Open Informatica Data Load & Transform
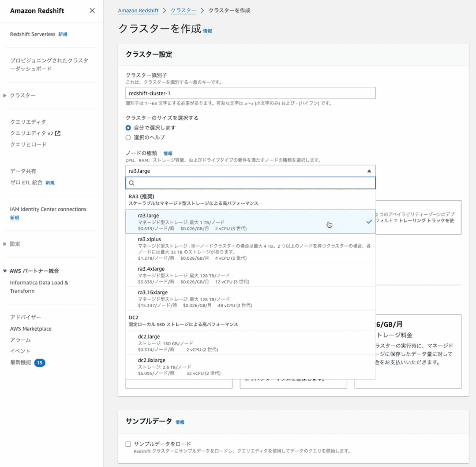The image size is (476, 467). click(39, 287)
